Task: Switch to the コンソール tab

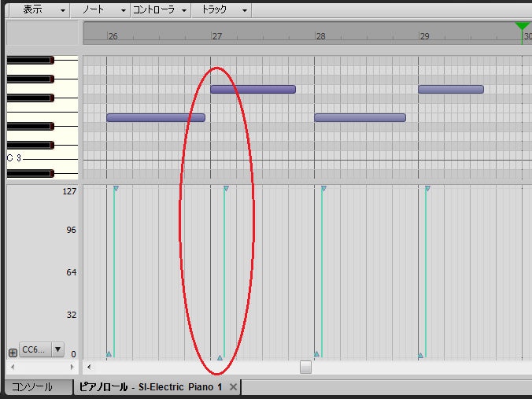Action: point(39,386)
